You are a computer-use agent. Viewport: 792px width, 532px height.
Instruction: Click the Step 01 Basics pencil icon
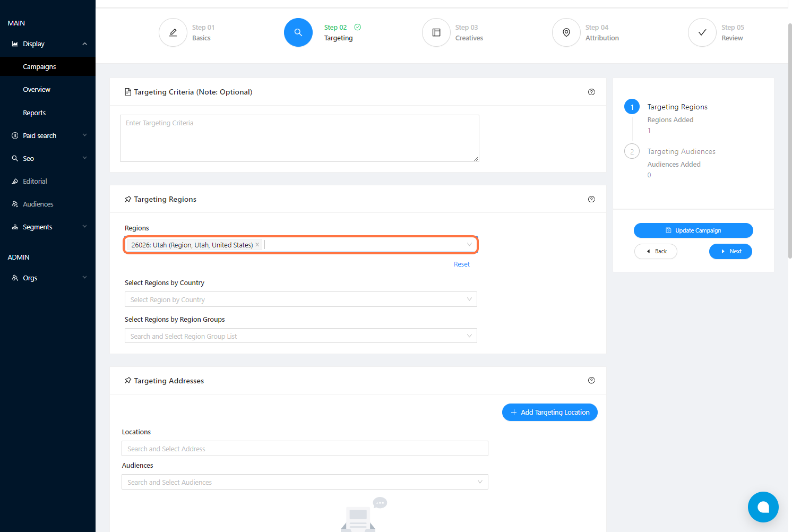(x=173, y=32)
